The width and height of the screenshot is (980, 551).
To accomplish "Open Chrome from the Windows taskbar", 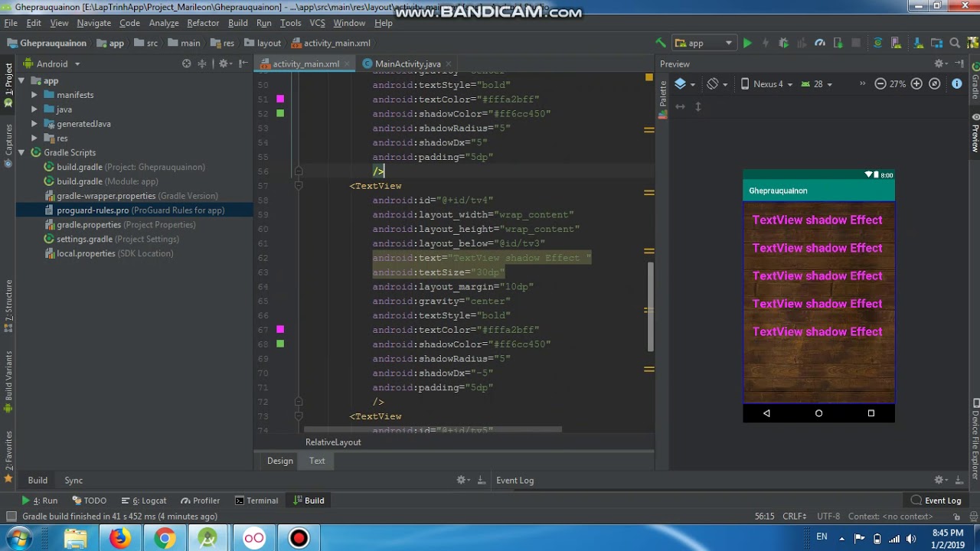I will [x=164, y=539].
